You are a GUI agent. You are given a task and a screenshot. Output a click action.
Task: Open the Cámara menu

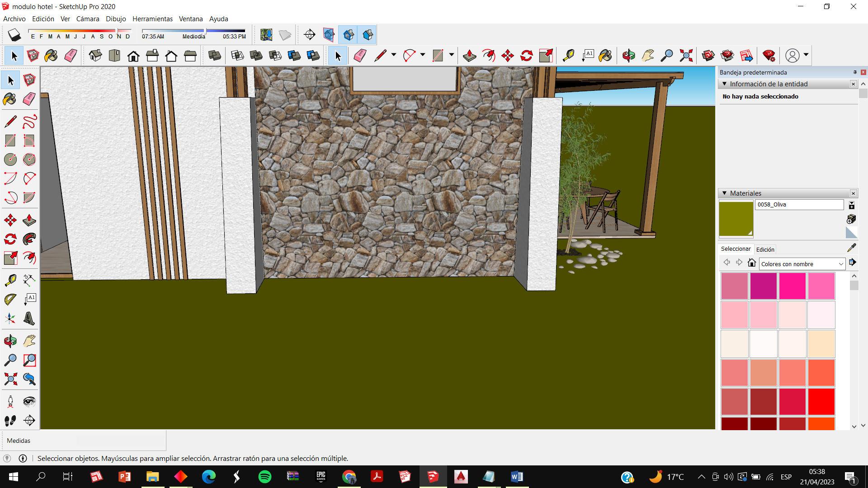point(87,19)
